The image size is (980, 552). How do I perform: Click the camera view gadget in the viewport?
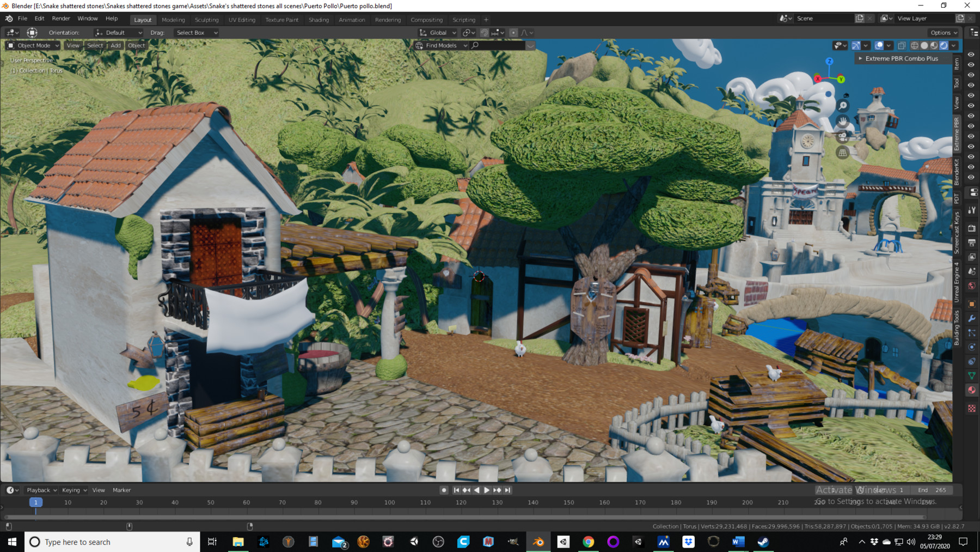pos(843,137)
